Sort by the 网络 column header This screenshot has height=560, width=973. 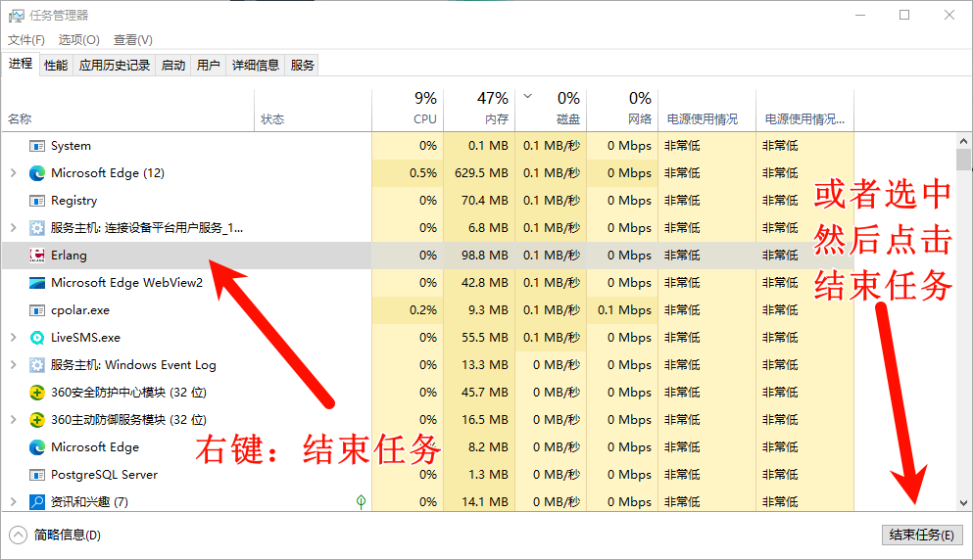click(622, 111)
